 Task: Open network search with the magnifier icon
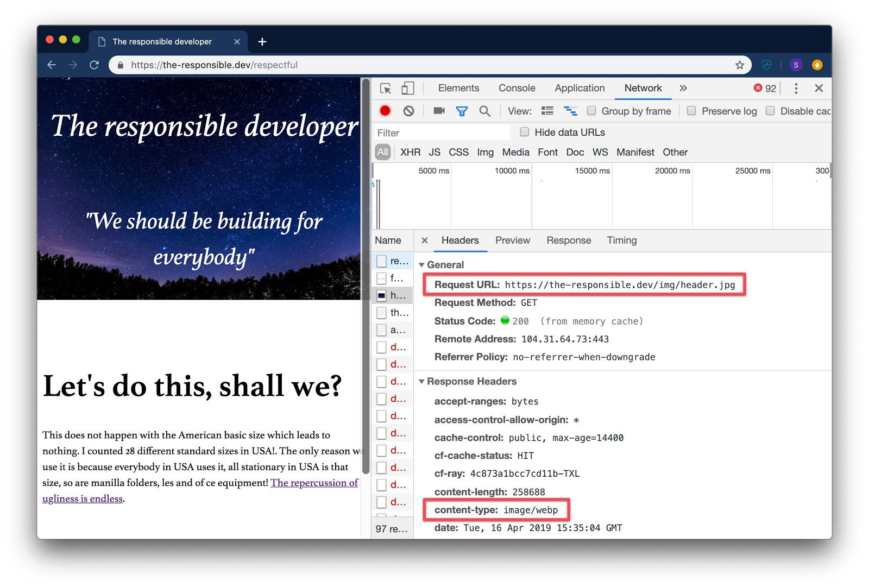(x=485, y=111)
